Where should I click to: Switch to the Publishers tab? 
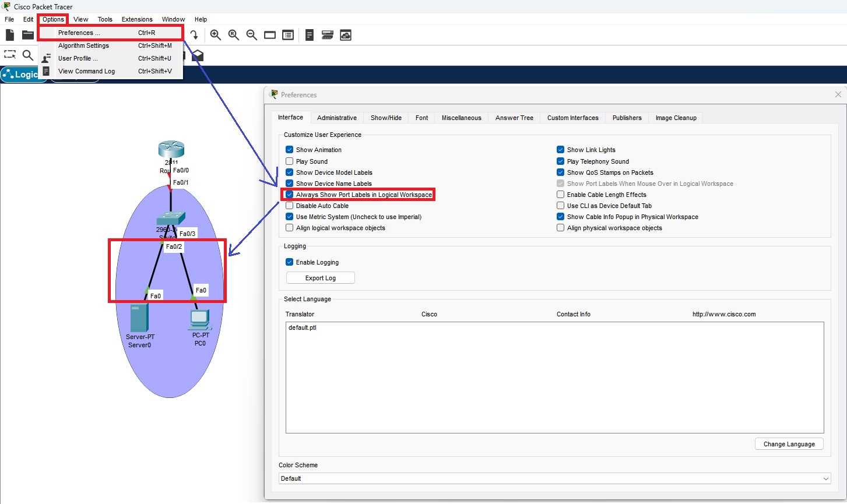point(627,118)
